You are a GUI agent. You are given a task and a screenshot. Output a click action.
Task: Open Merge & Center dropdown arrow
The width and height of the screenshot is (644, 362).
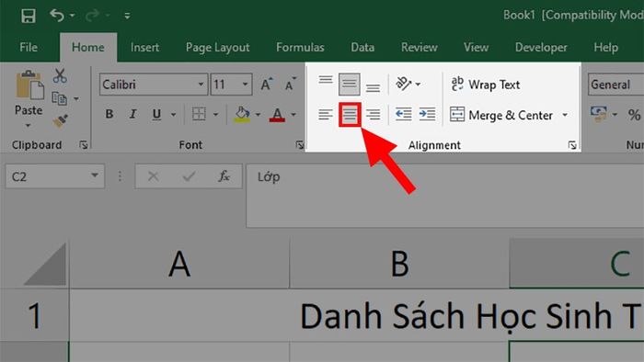tap(565, 115)
